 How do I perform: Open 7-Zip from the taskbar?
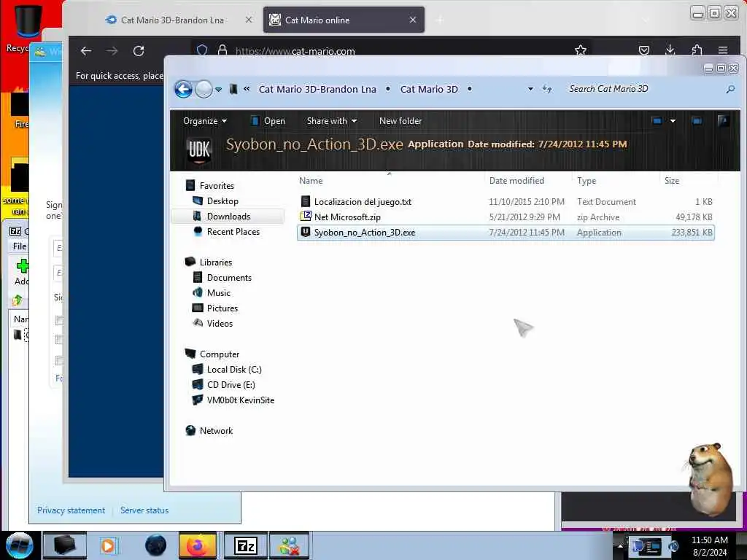pyautogui.click(x=246, y=545)
